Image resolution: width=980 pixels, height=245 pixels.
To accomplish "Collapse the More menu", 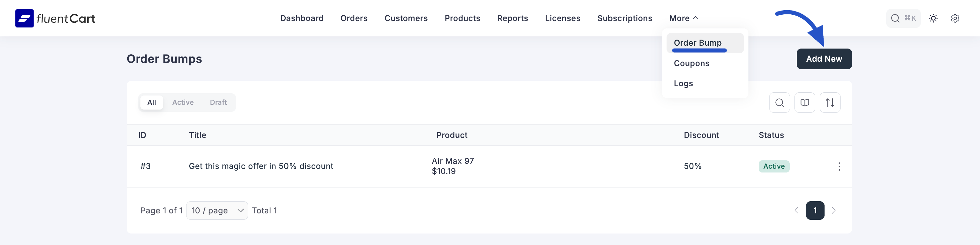I will (x=683, y=18).
